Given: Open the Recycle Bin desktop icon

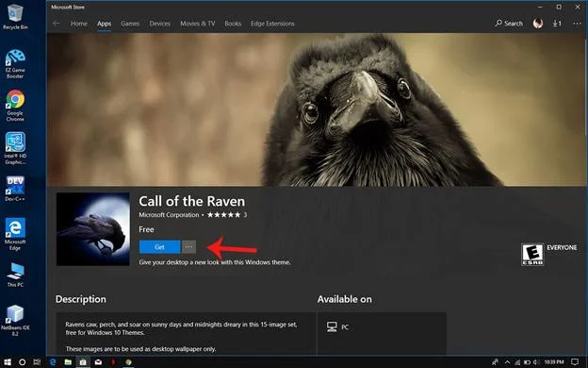Looking at the screenshot, I should tap(15, 17).
